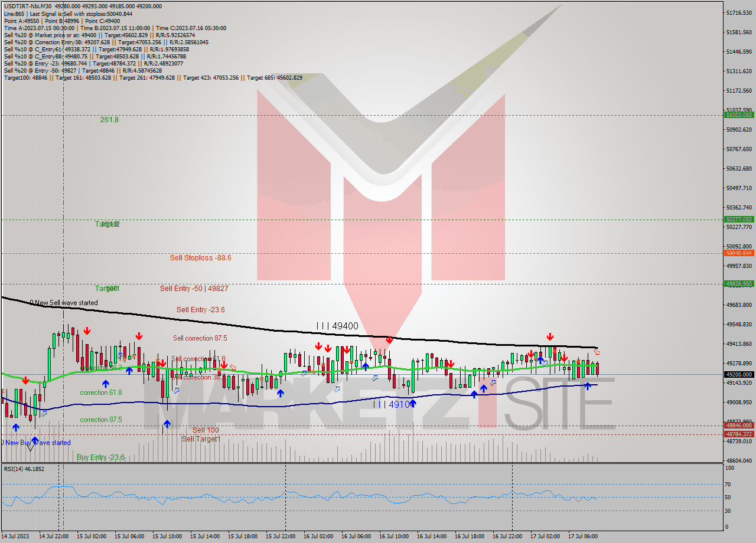Click the 49008.950 price axis label
Screen dimensions: 756x543
[739, 402]
